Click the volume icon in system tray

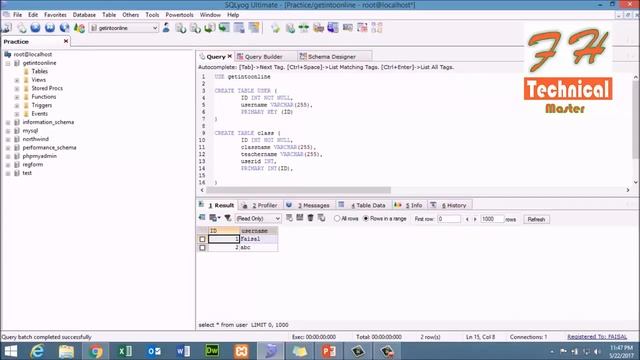pyautogui.click(x=597, y=351)
